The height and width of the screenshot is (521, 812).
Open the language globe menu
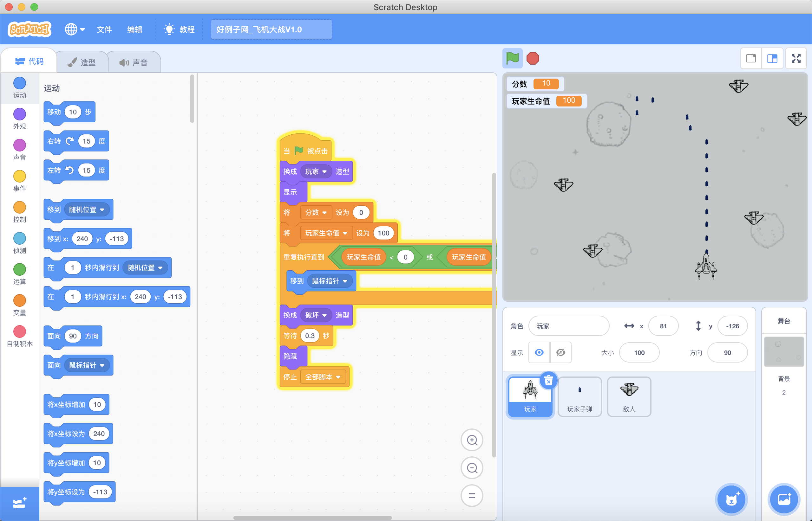point(75,29)
